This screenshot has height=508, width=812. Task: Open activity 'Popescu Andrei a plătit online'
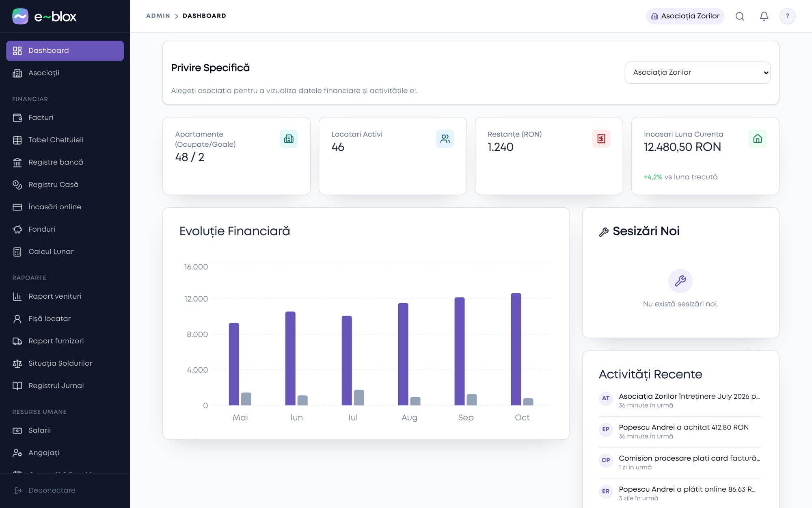(x=680, y=493)
